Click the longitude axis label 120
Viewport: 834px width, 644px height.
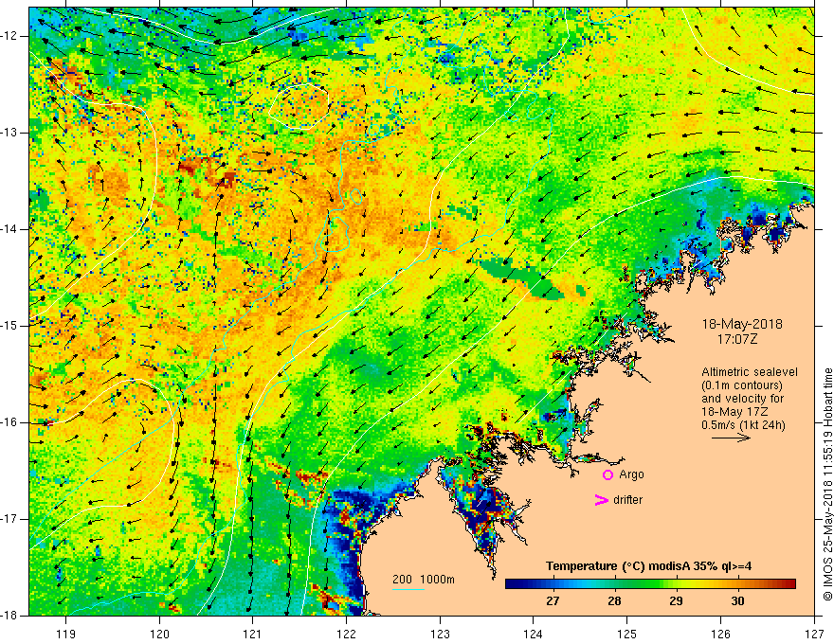pyautogui.click(x=159, y=634)
